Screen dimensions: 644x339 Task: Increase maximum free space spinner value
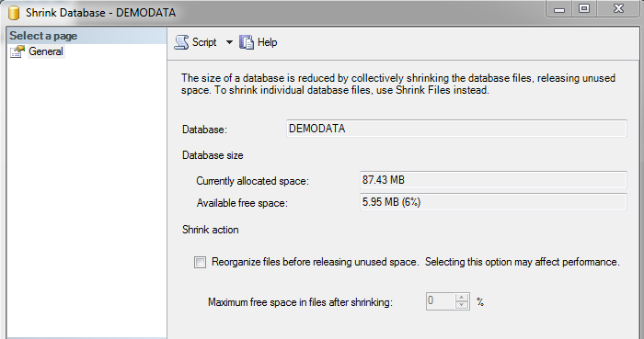(x=462, y=297)
